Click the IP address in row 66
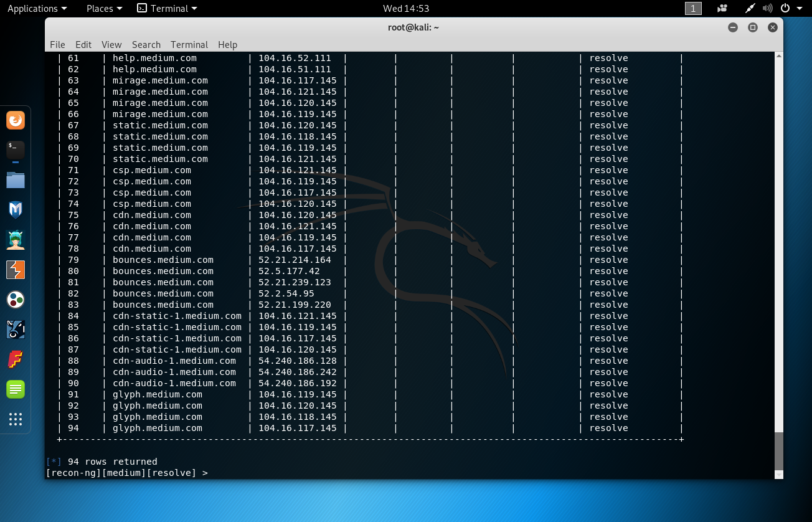The width and height of the screenshot is (812, 522). [x=298, y=114]
